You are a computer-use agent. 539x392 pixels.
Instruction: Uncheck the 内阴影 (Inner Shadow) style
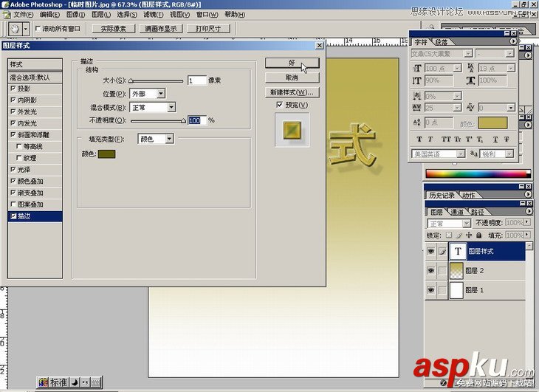click(x=13, y=100)
